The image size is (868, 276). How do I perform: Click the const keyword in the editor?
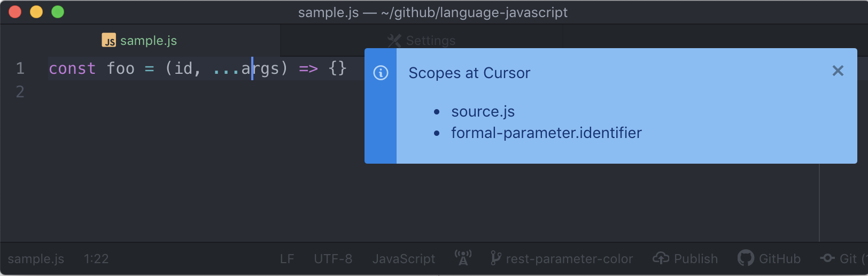(72, 68)
